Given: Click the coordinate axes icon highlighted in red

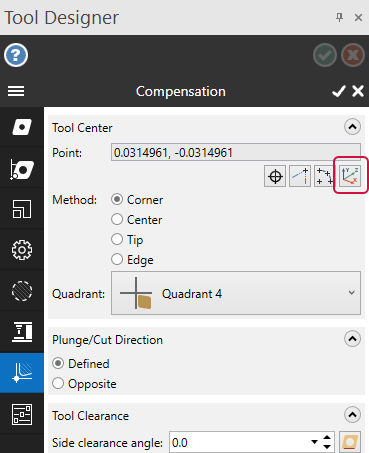Looking at the screenshot, I should click(x=350, y=176).
